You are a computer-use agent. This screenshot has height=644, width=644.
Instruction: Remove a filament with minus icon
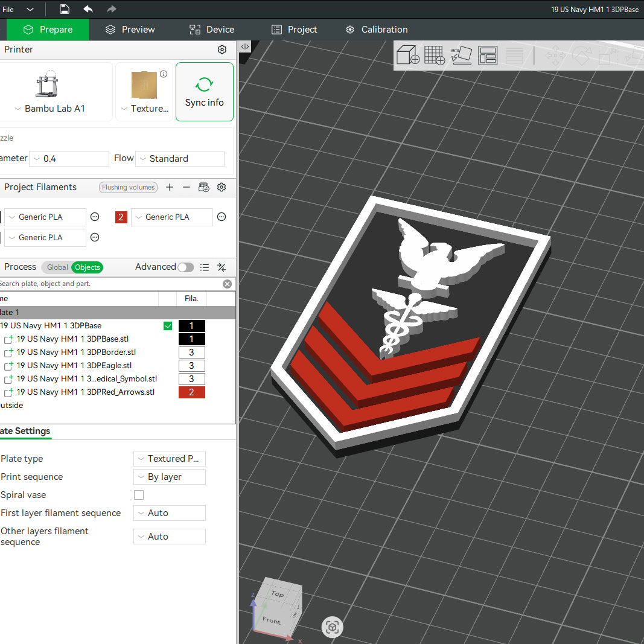point(187,187)
